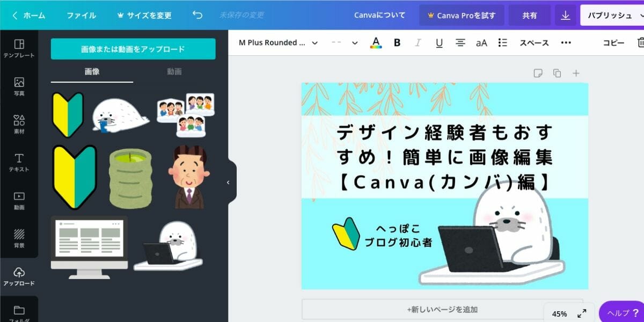Screen dimensions: 644x322
Task: Open the 45% zoom level control
Action: pos(559,313)
